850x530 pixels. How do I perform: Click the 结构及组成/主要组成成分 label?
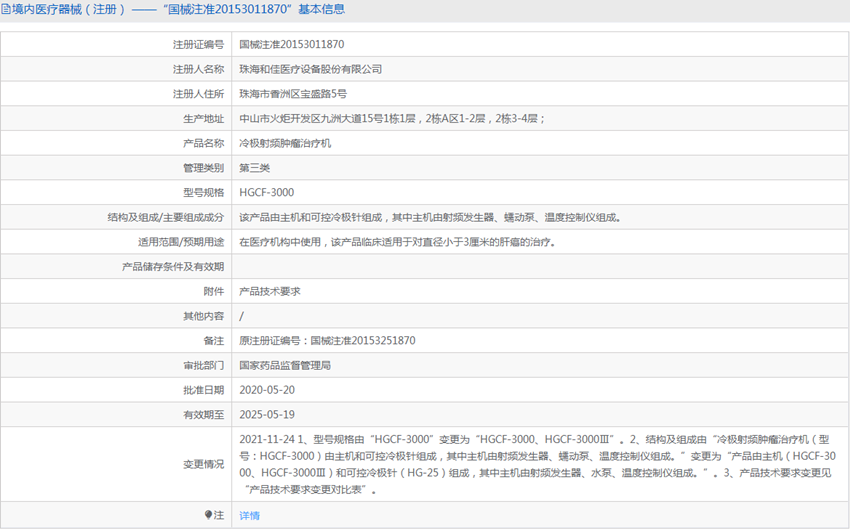[x=166, y=217]
